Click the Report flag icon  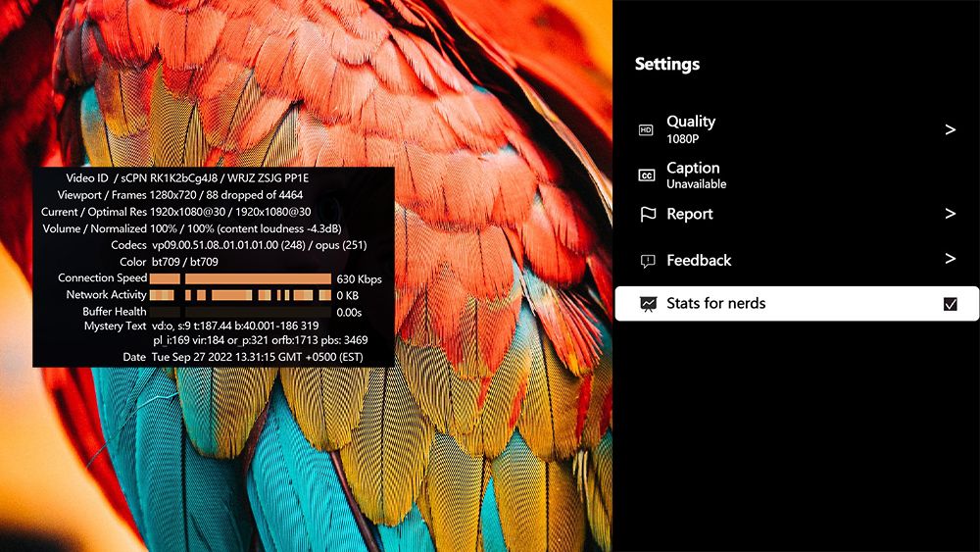647,214
